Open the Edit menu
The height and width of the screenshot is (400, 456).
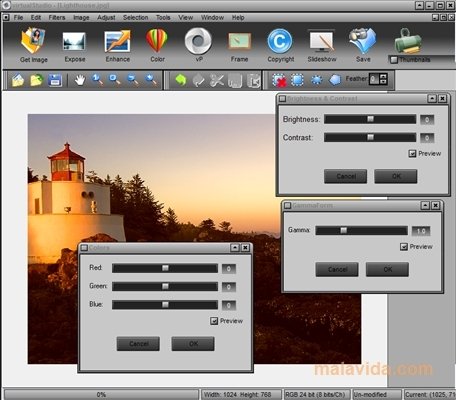(x=36, y=17)
